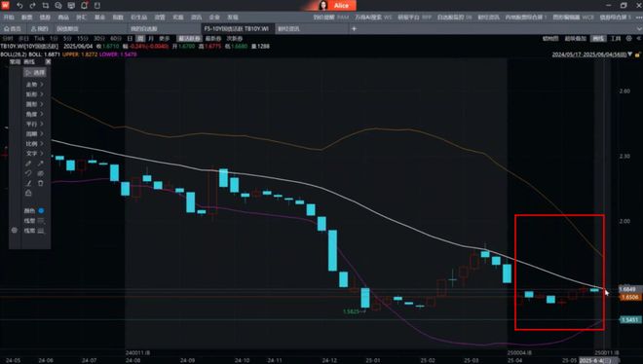This screenshot has width=643, height=364.
Task: Expand the 圆形 drawing tools submenu
Action: [x=34, y=104]
